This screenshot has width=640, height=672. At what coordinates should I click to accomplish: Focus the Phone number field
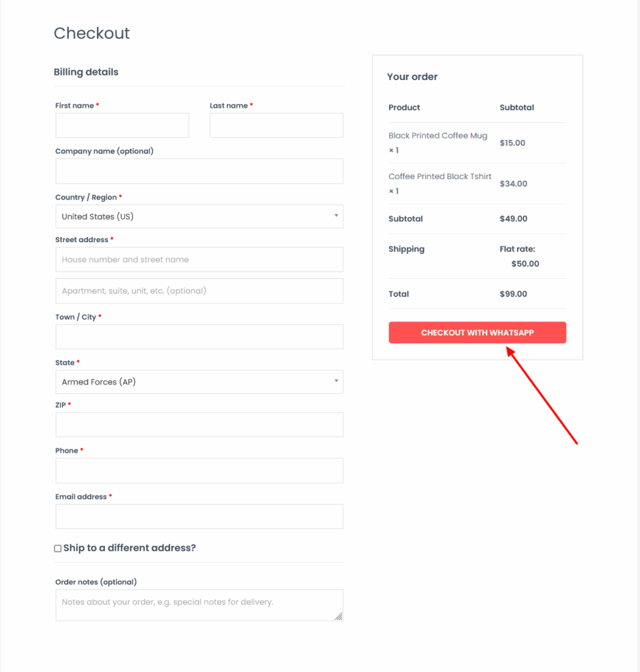coord(199,471)
